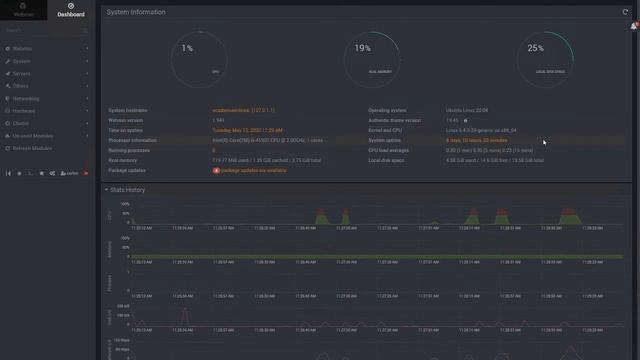The height and width of the screenshot is (360, 640).
Task: Expand the Networking category arrow
Action: point(87,98)
